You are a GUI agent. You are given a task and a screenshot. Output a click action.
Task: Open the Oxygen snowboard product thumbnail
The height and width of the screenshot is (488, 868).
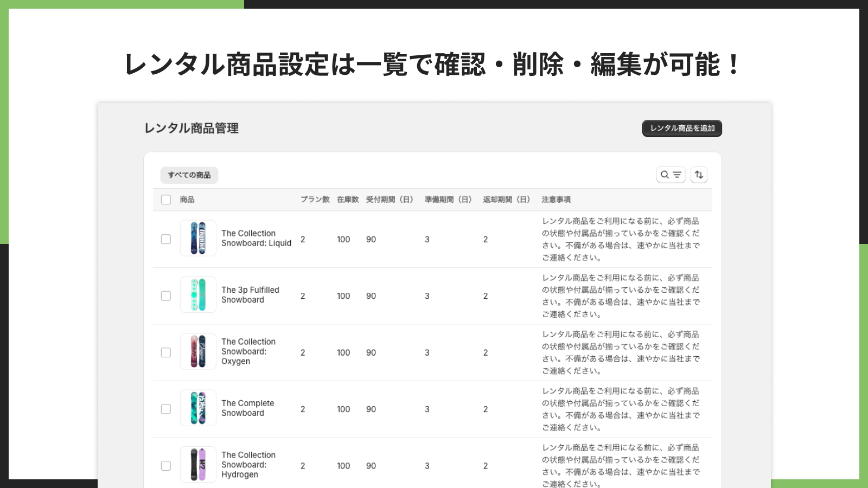pos(198,351)
